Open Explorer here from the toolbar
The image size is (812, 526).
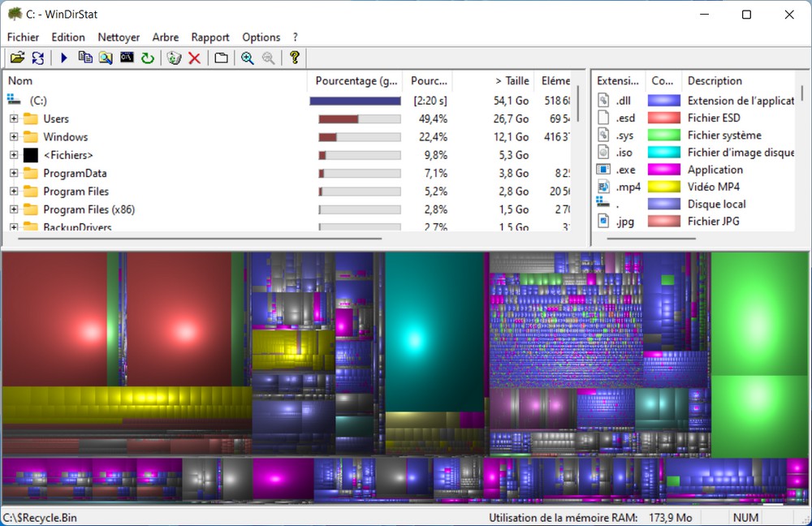coord(106,58)
